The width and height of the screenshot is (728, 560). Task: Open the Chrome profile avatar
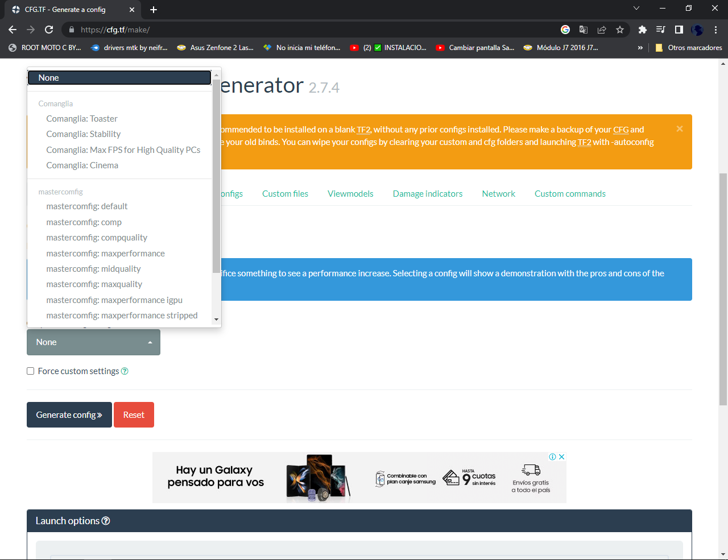pyautogui.click(x=697, y=30)
